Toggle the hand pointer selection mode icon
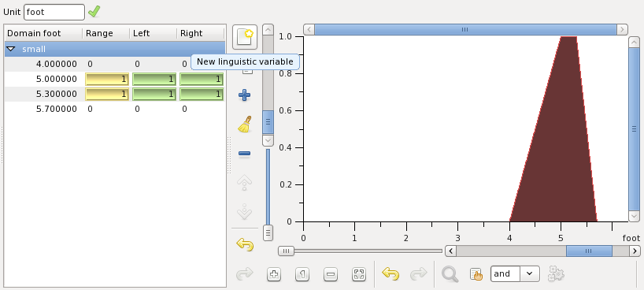Screen dimensions: 644x290 (476, 274)
